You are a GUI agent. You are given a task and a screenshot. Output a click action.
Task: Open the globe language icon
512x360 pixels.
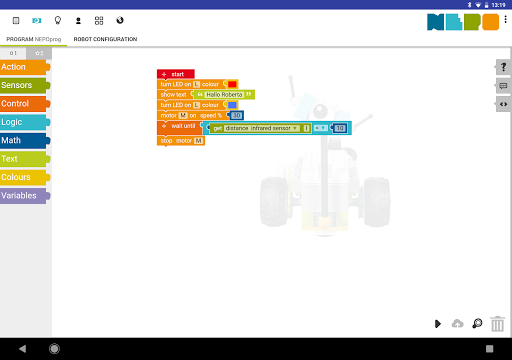coord(120,20)
